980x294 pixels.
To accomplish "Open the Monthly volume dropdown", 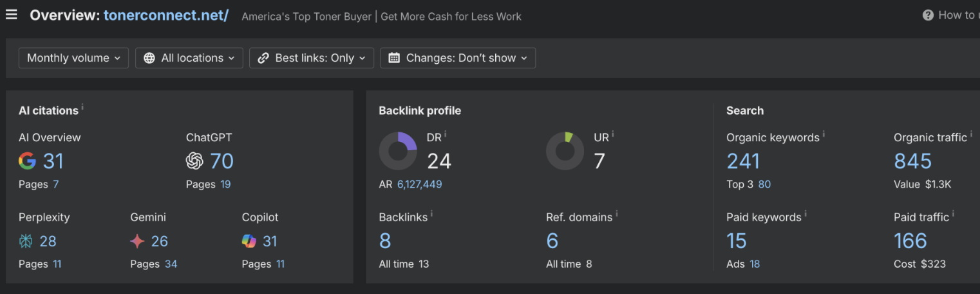I will point(73,58).
